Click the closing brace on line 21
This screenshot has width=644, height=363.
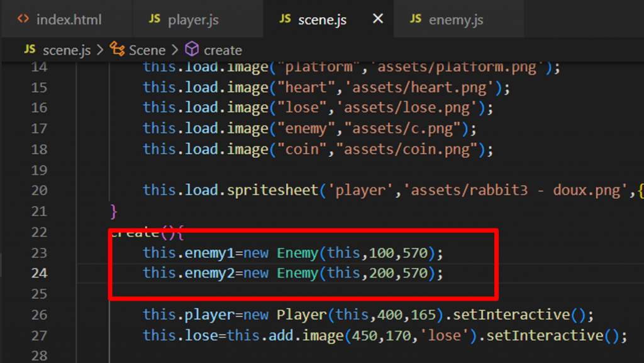[114, 211]
